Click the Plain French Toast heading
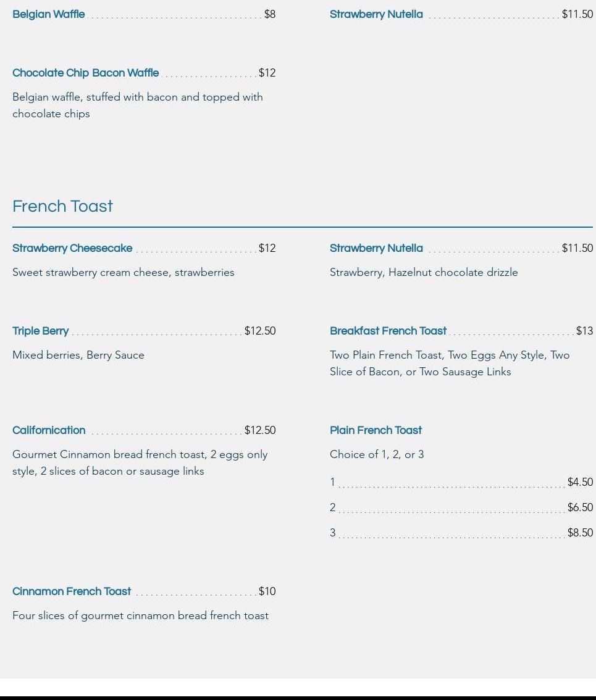596x700 pixels. click(x=376, y=430)
